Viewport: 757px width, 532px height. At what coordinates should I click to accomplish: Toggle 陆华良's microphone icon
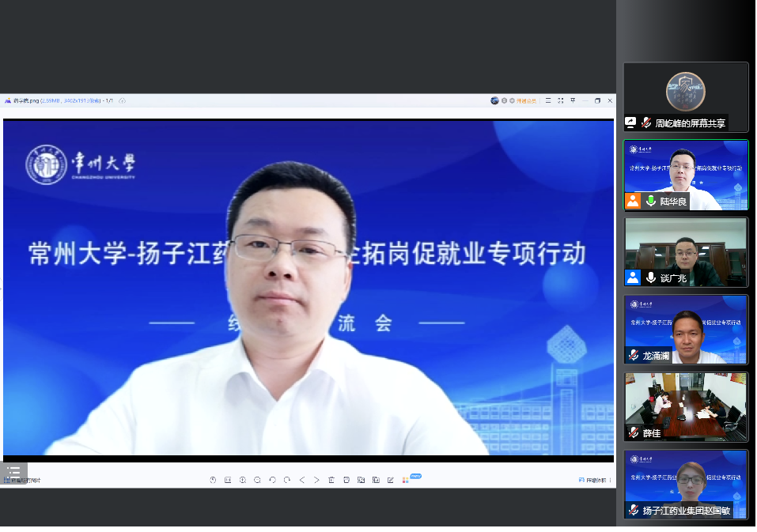650,202
